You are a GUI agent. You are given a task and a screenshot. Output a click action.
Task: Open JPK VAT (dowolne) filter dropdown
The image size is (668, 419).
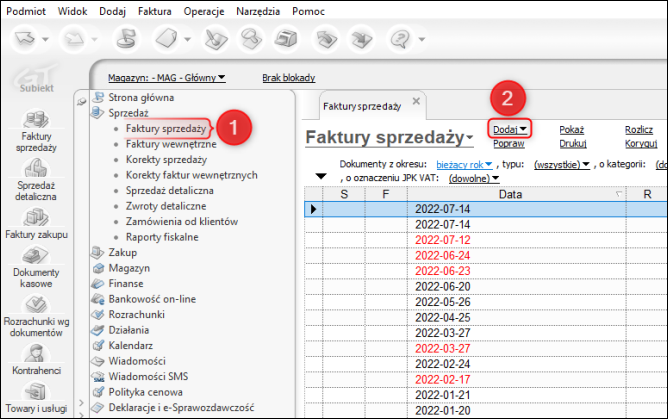click(x=474, y=178)
